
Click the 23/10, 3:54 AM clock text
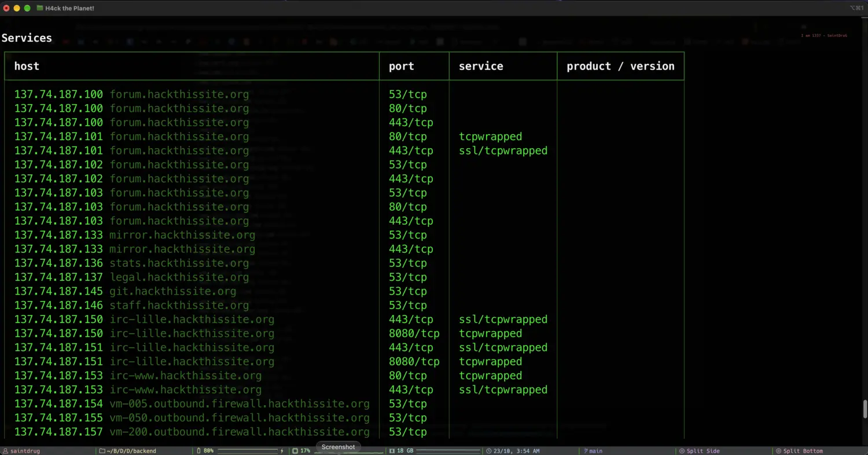(517, 451)
